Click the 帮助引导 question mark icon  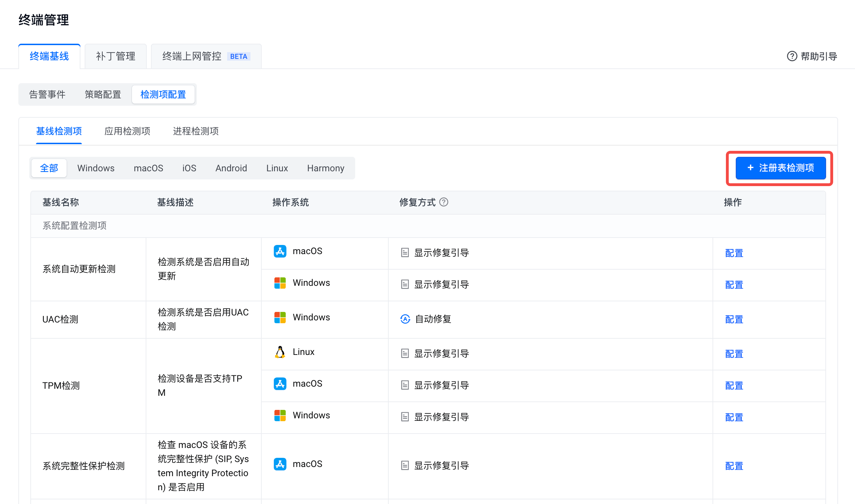[792, 56]
